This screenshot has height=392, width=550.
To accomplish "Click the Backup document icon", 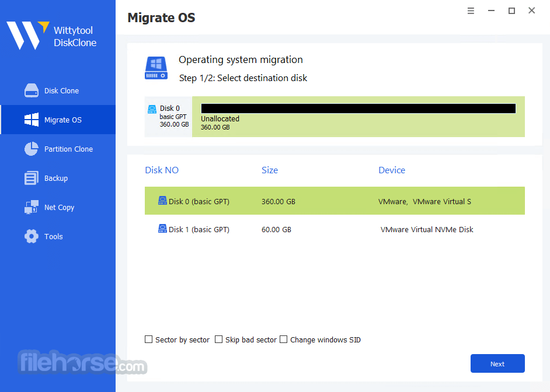I will coord(31,178).
